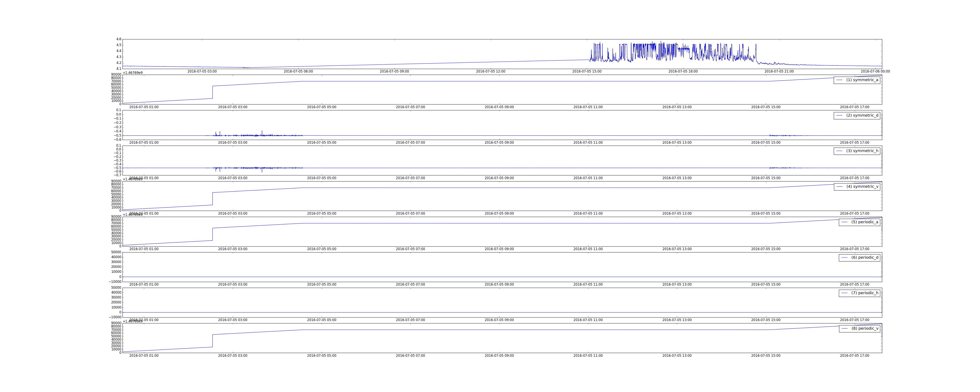
Task: Click the -0.7 y-axis value on symmetric_h plot
Action: [x=118, y=175]
